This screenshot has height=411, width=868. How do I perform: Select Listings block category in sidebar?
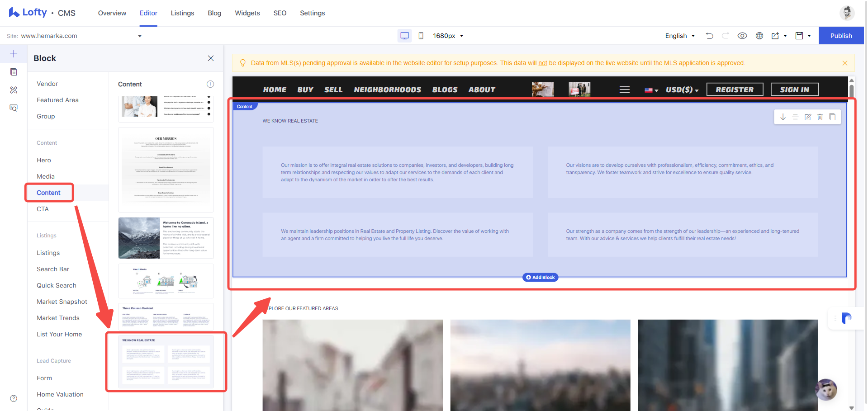[x=48, y=253]
